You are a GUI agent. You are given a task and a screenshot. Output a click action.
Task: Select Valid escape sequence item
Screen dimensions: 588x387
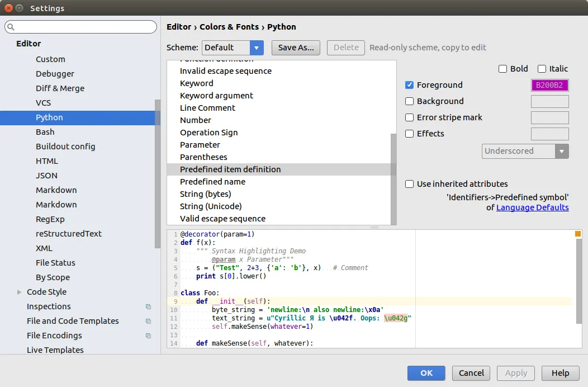[223, 219]
